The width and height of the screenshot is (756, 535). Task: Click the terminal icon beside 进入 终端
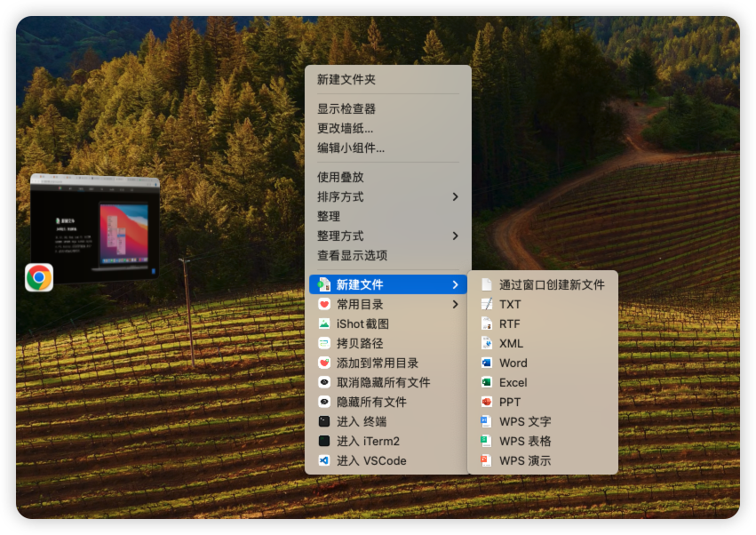tap(324, 421)
